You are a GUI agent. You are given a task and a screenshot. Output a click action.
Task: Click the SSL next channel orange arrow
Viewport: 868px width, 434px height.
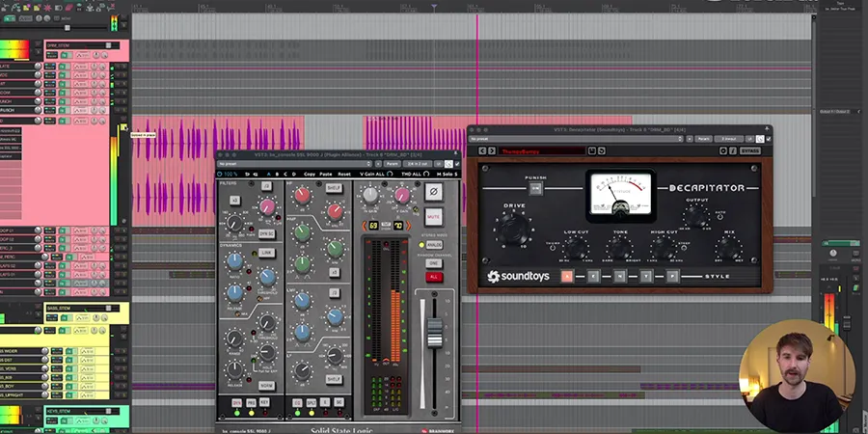409,226
